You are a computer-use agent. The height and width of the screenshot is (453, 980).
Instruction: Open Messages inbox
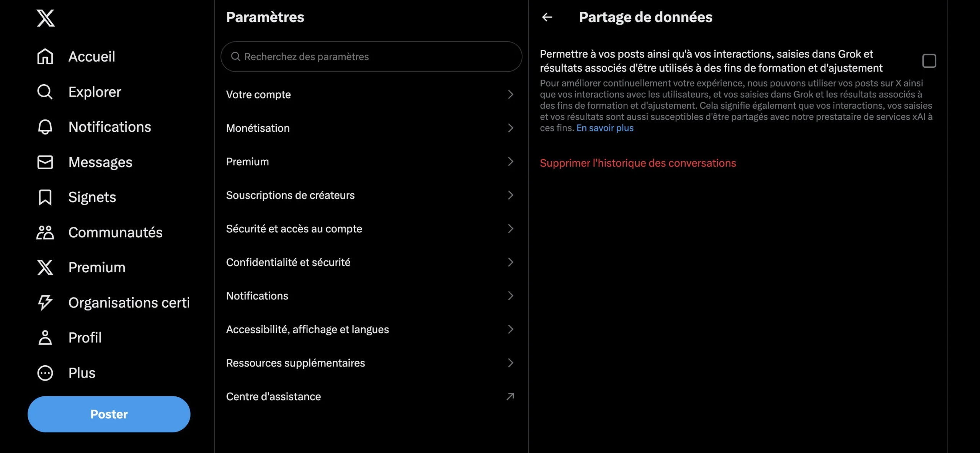tap(100, 162)
